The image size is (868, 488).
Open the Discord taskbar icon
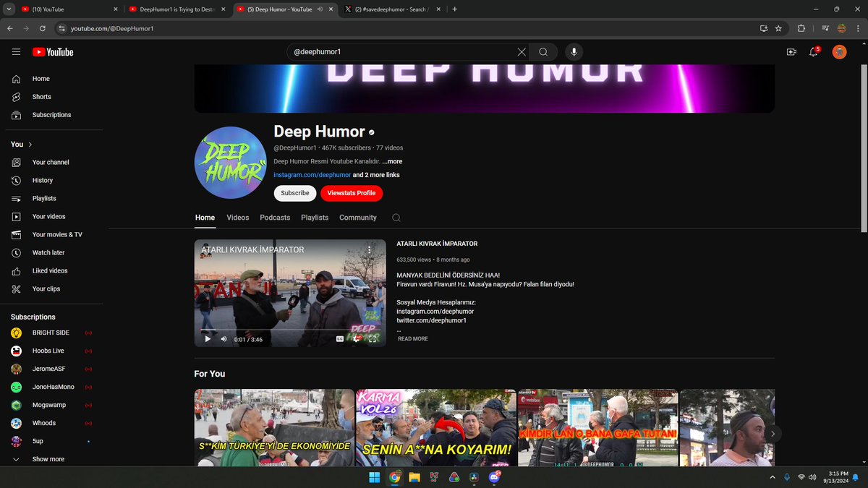(495, 477)
